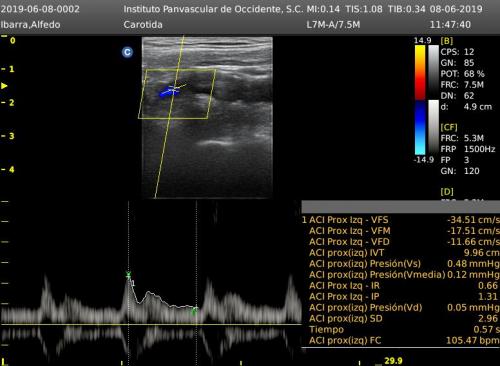Select the [D] Doppler parameter header
Viewport: 500px width, 366px height.
(x=447, y=192)
